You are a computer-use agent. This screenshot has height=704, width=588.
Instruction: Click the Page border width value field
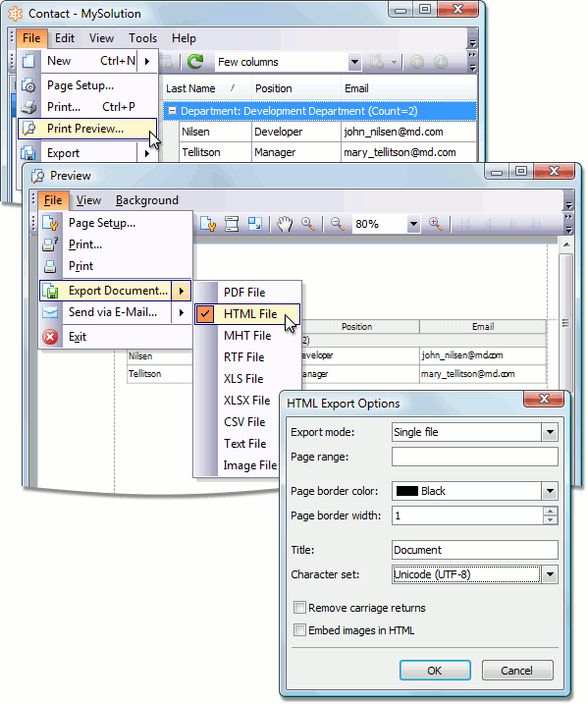tap(467, 515)
